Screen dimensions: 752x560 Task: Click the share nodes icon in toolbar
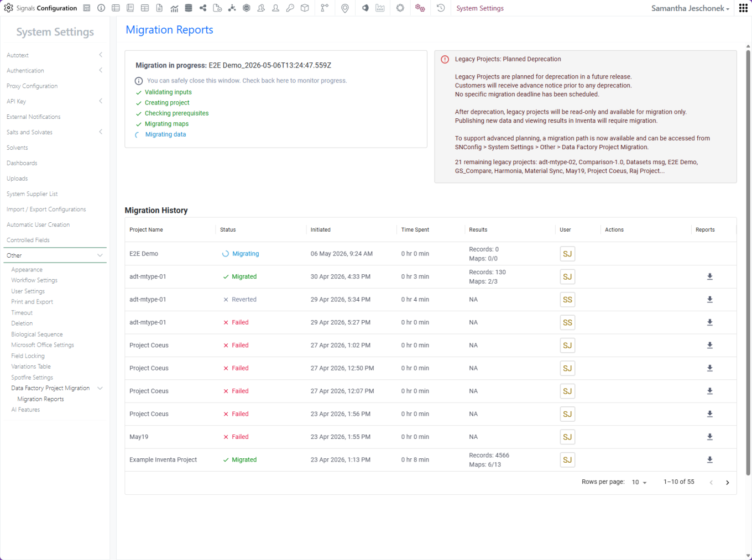203,8
